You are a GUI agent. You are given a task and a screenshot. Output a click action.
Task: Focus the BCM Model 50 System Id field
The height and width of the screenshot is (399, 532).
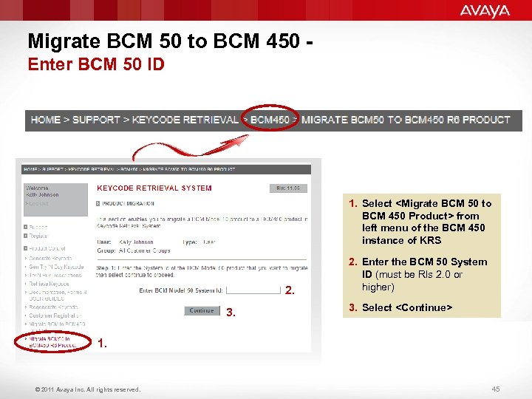pyautogui.click(x=253, y=290)
